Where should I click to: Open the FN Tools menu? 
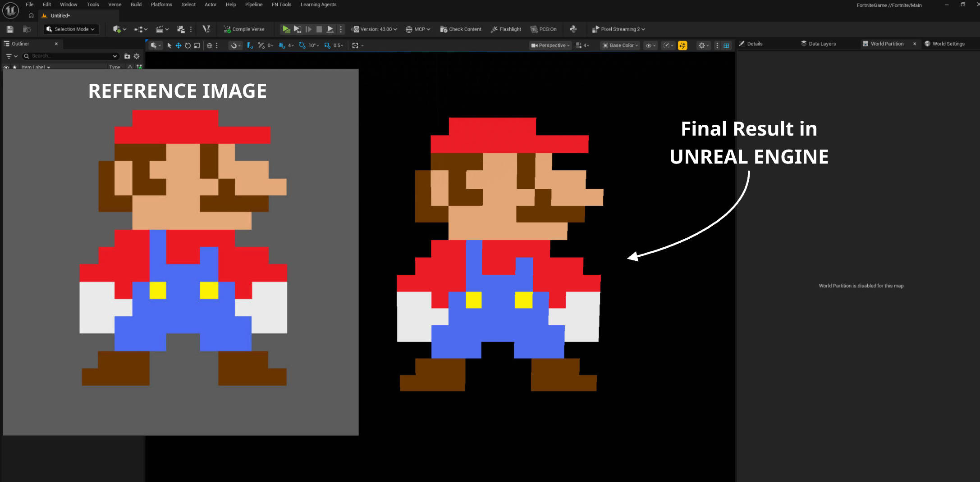(x=281, y=5)
